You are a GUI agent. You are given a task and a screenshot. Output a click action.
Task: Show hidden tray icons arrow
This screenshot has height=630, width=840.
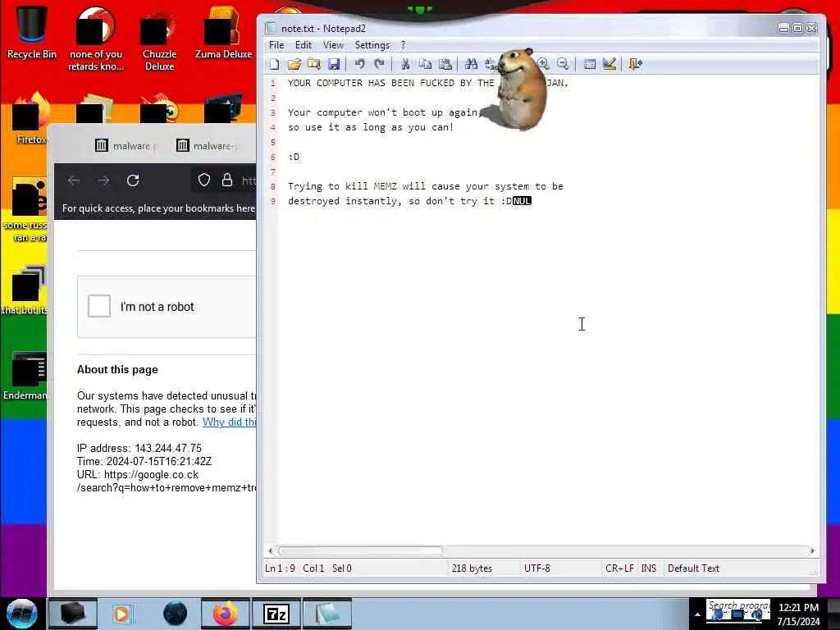coord(697,614)
